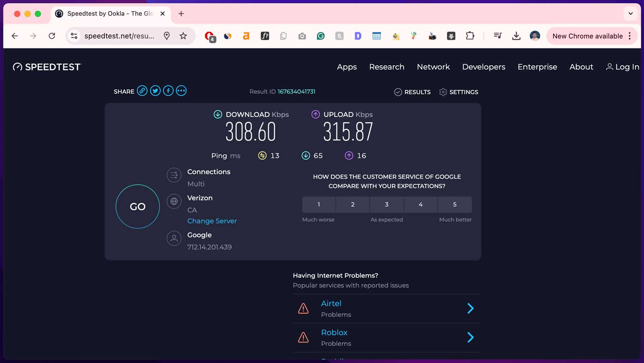Open the Apps menu item
The height and width of the screenshot is (363, 644).
346,67
